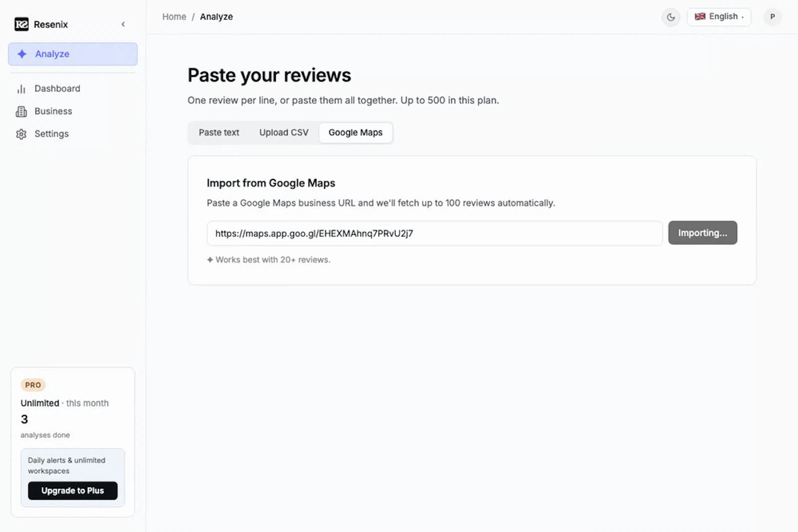Click the '3' analyses count
Screen dimensions: 798x532
[x=24, y=419]
